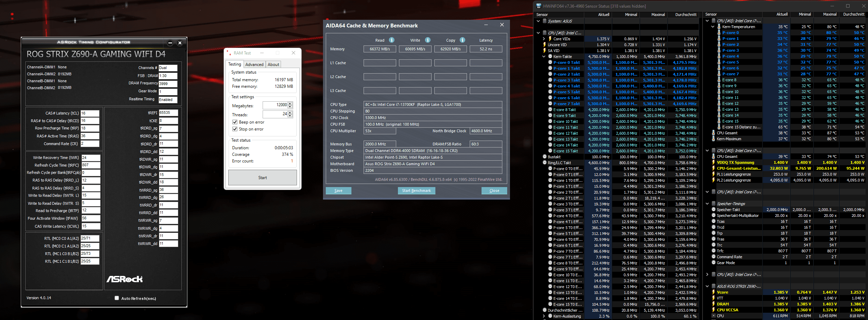Click the DRAM voltage lightning icon

click(x=713, y=304)
